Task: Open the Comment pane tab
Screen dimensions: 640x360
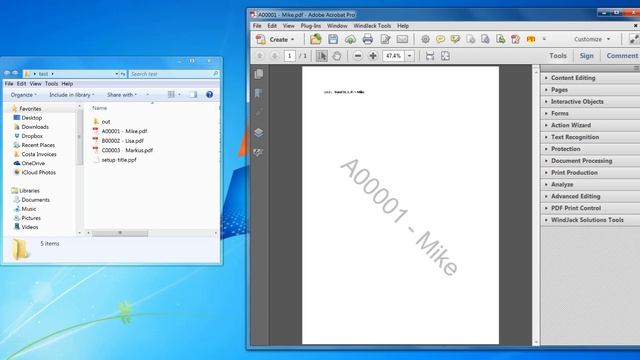Action: pyautogui.click(x=622, y=56)
